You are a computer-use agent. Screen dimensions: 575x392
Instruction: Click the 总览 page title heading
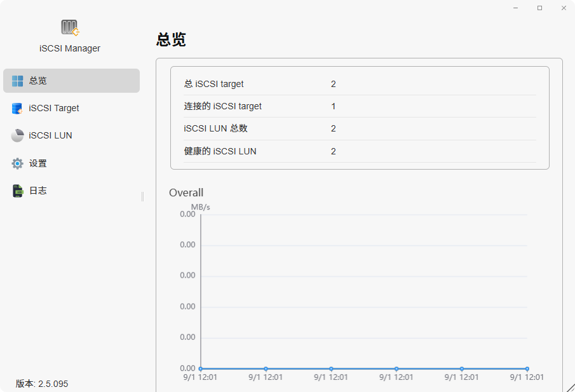[x=170, y=40]
